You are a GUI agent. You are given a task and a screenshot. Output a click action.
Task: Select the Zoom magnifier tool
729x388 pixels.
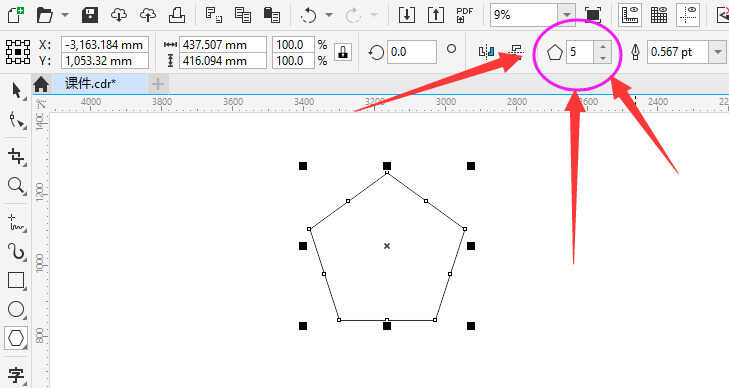pos(16,185)
